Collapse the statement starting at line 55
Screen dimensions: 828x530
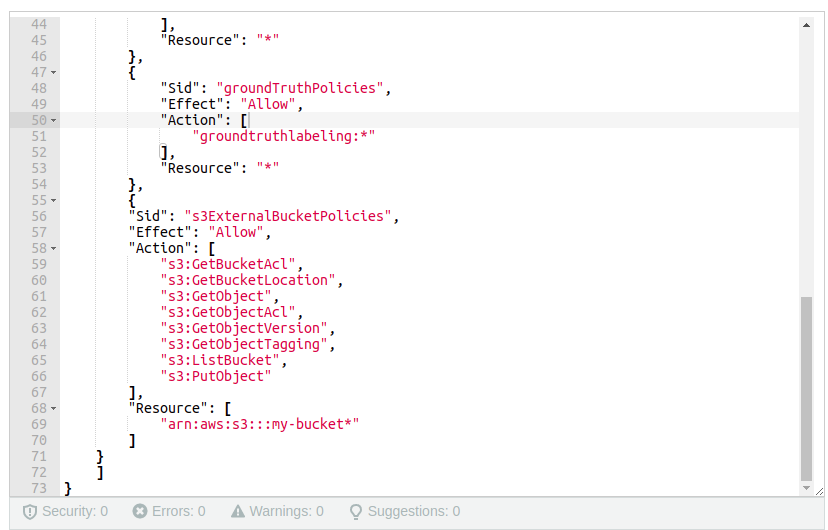pos(53,201)
